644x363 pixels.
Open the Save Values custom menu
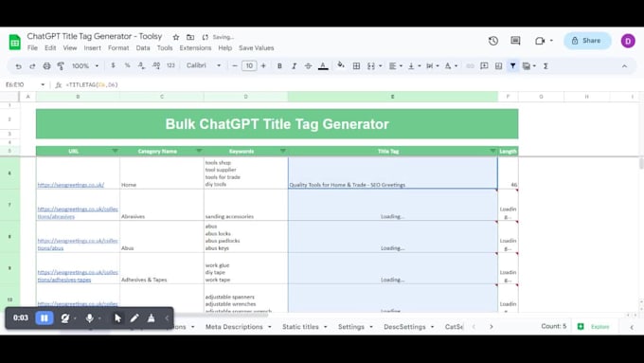click(257, 48)
